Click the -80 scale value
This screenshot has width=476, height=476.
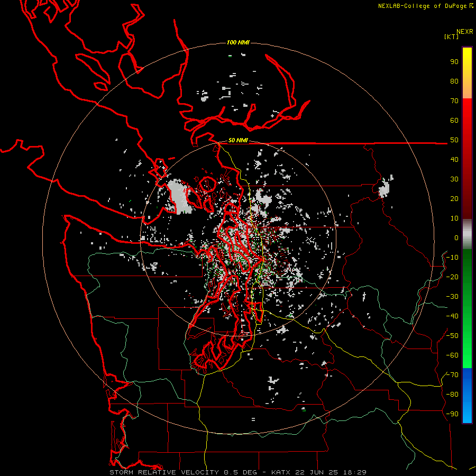[452, 395]
